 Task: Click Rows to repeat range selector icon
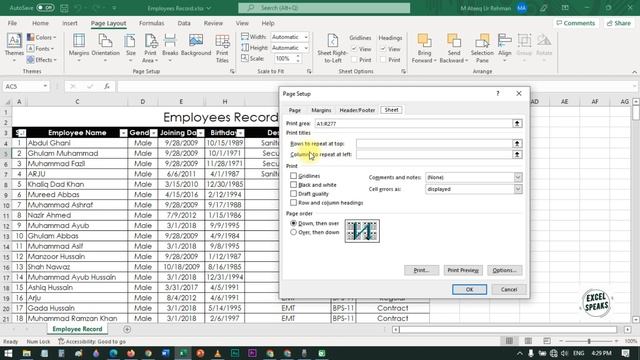[x=517, y=143]
